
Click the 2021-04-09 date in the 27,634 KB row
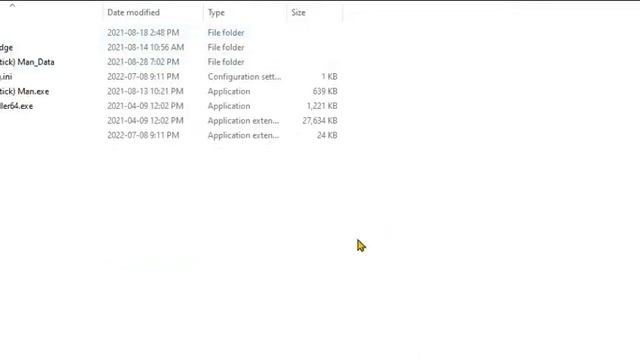pos(145,121)
